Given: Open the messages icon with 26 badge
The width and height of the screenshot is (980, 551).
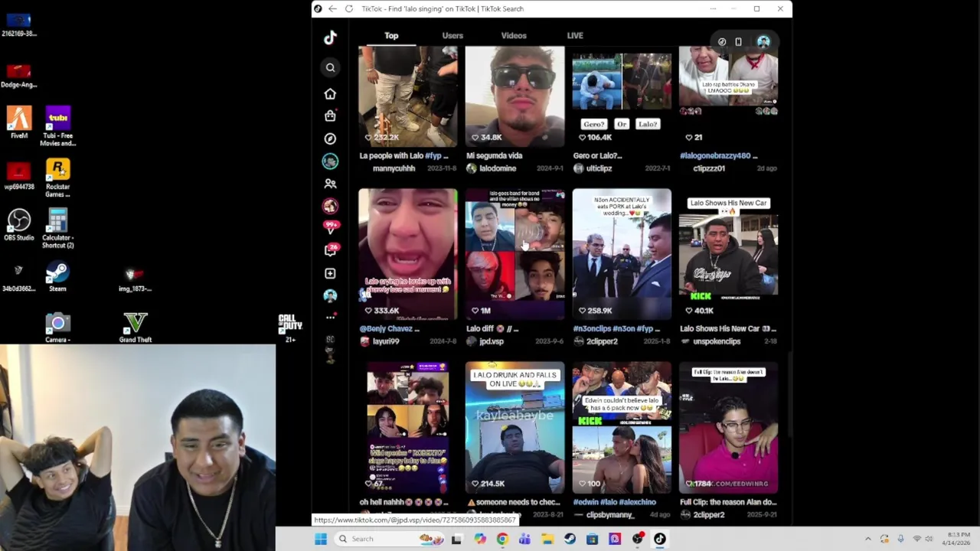Looking at the screenshot, I should (x=330, y=250).
